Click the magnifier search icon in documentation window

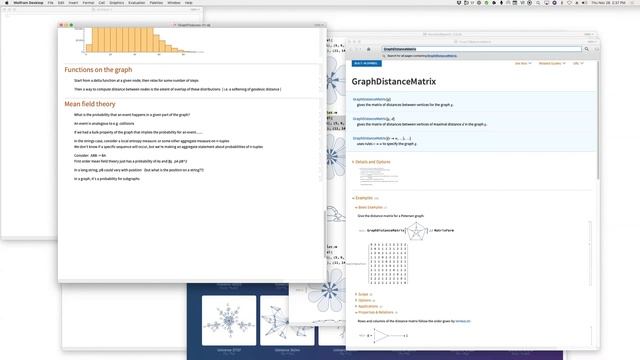coord(587,49)
